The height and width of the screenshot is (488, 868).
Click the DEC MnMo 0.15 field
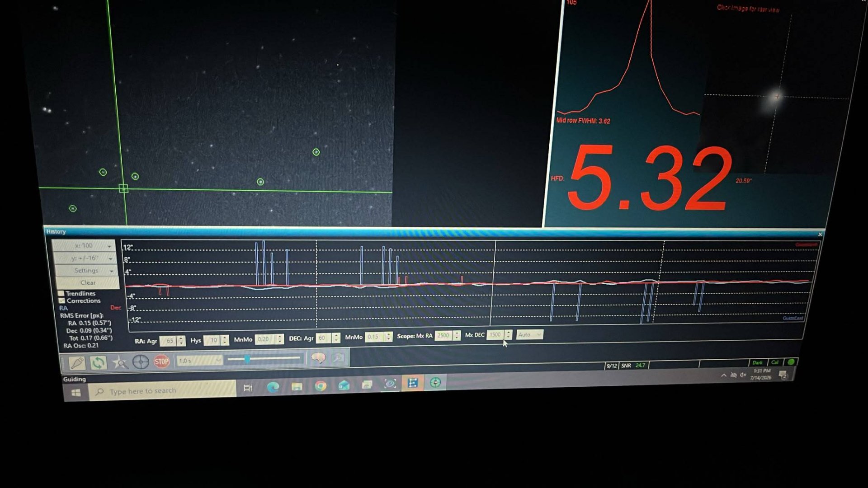coord(375,337)
